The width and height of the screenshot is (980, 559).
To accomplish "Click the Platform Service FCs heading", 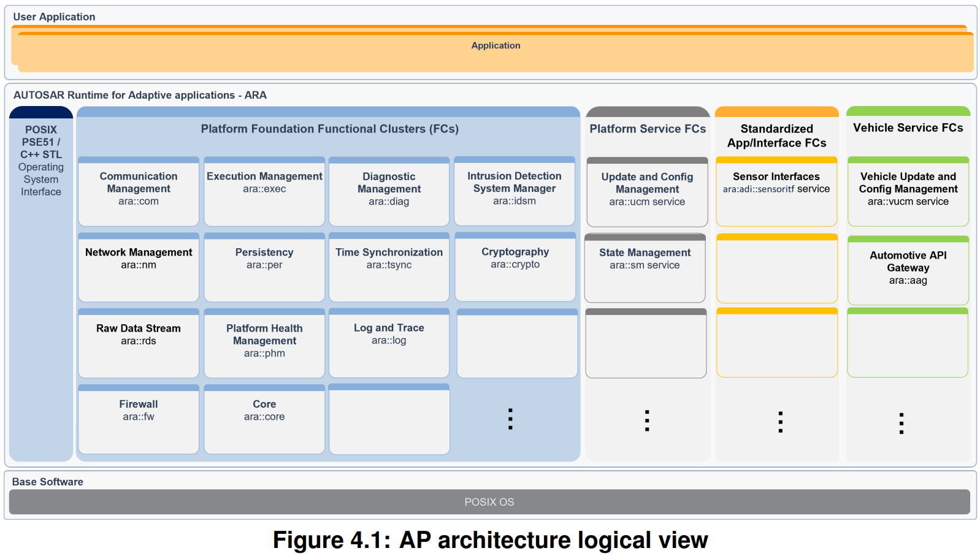I will (648, 129).
